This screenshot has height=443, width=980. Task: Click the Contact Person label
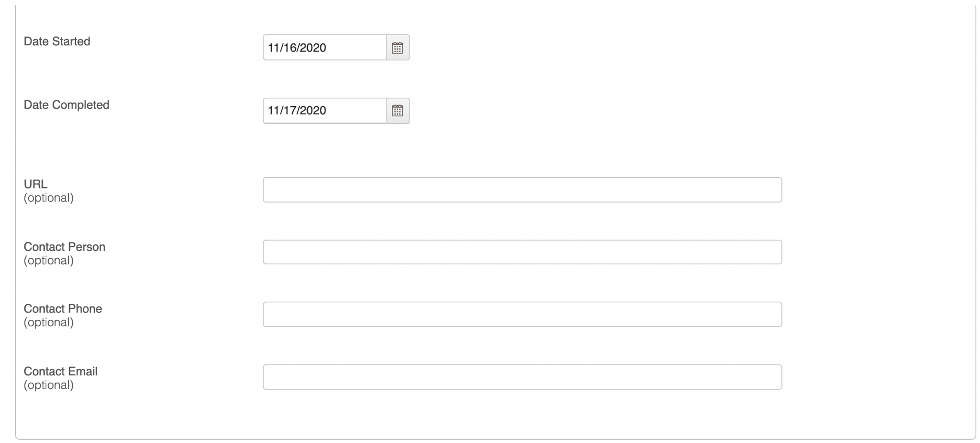[x=65, y=247]
